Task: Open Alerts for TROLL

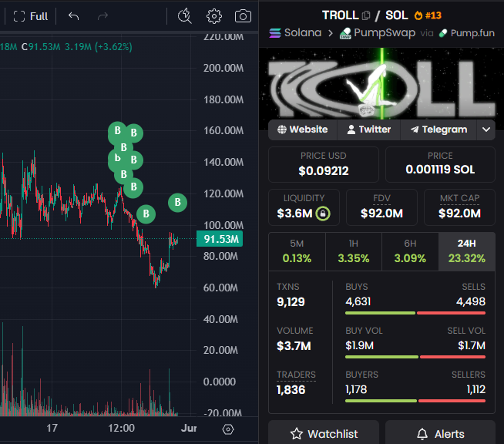Action: [440, 434]
